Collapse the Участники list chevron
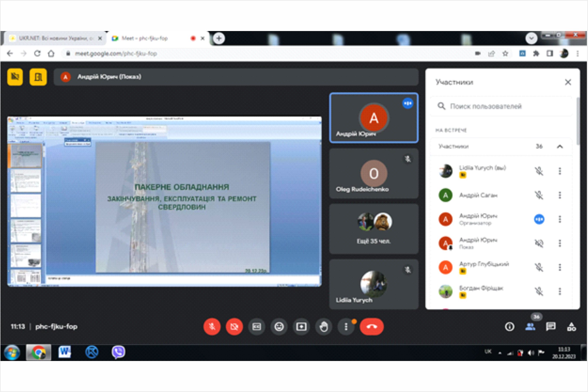588x392 pixels. point(560,147)
